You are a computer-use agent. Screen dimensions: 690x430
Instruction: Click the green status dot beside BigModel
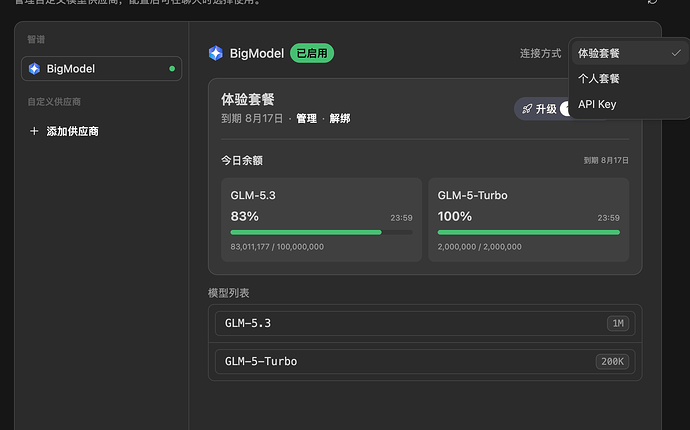pyautogui.click(x=172, y=69)
